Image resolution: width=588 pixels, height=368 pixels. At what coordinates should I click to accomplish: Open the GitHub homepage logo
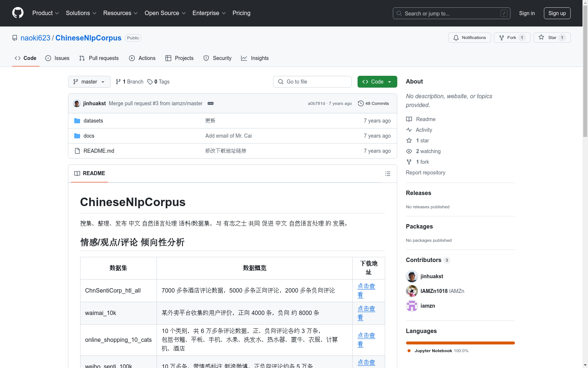(18, 13)
